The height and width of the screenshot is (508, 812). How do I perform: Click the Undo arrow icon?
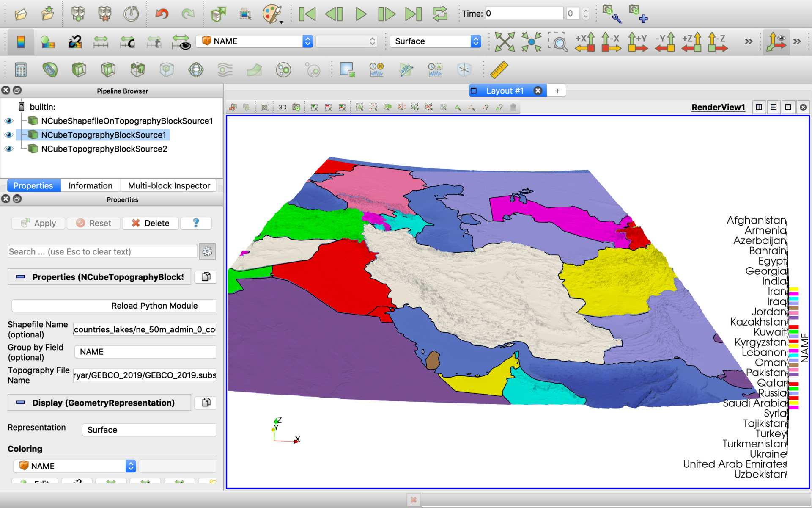click(162, 14)
